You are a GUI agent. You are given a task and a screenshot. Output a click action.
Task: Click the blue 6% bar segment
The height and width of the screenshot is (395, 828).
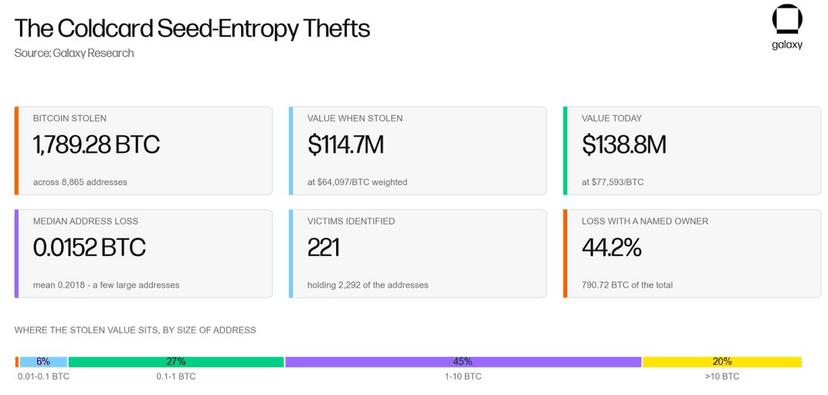pos(43,362)
